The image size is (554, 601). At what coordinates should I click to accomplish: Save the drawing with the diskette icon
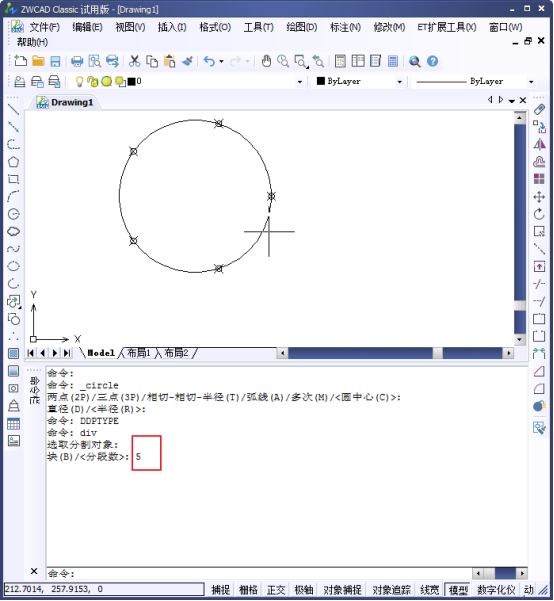(56, 61)
